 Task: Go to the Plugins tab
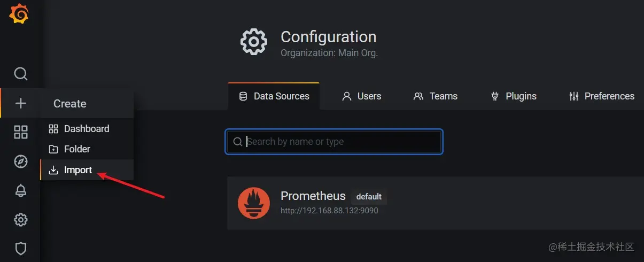point(514,96)
